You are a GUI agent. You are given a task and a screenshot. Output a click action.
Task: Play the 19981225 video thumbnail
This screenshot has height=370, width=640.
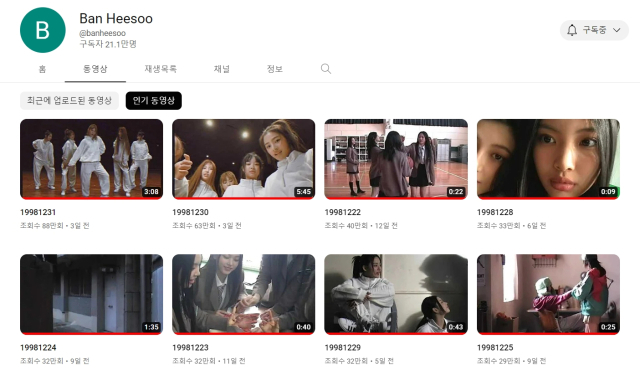pyautogui.click(x=548, y=295)
